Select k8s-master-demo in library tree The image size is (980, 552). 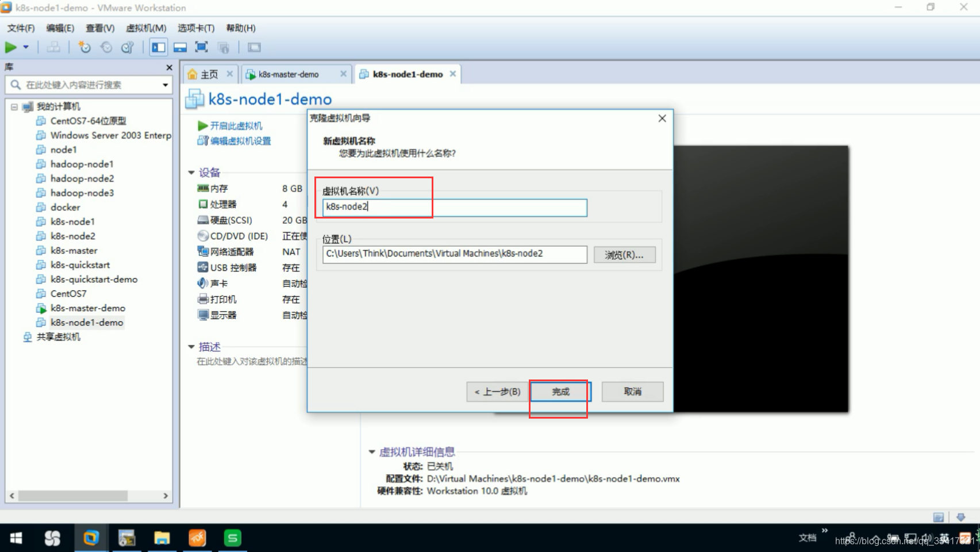click(x=87, y=308)
